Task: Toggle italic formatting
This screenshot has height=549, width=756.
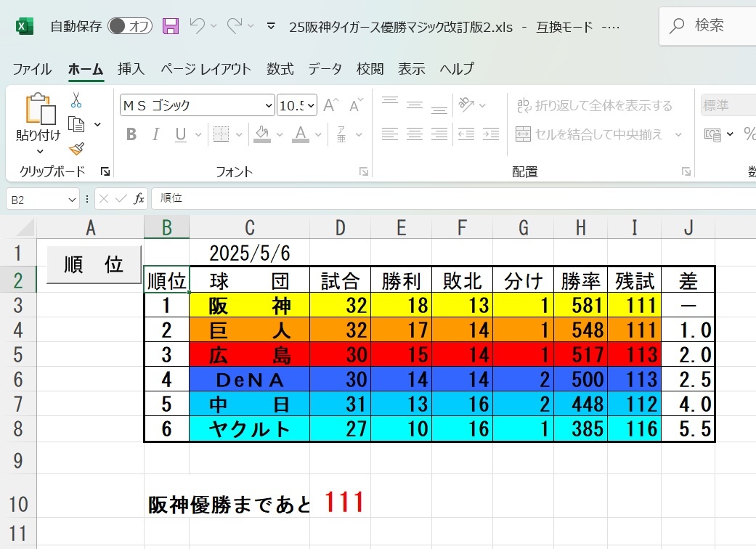Action: (155, 134)
